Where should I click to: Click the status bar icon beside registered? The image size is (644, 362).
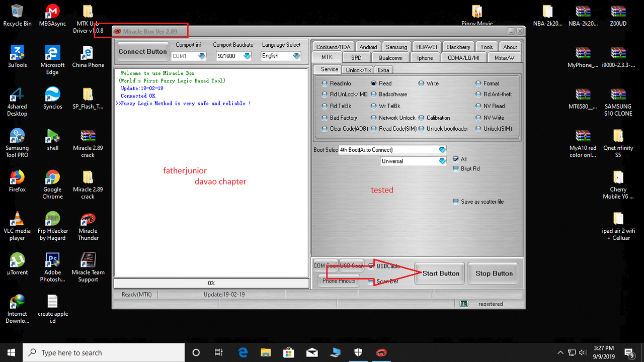(x=464, y=304)
